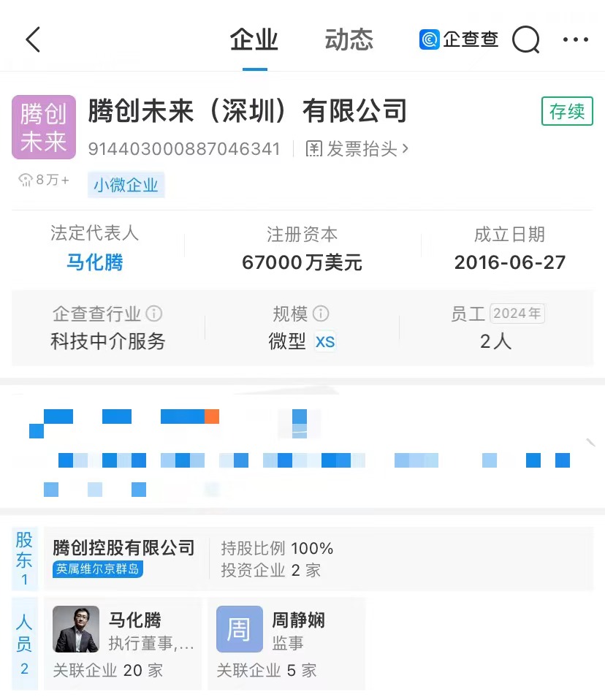This screenshot has height=700, width=605.
Task: Tap the 2024年 employee year tag
Action: 517,313
